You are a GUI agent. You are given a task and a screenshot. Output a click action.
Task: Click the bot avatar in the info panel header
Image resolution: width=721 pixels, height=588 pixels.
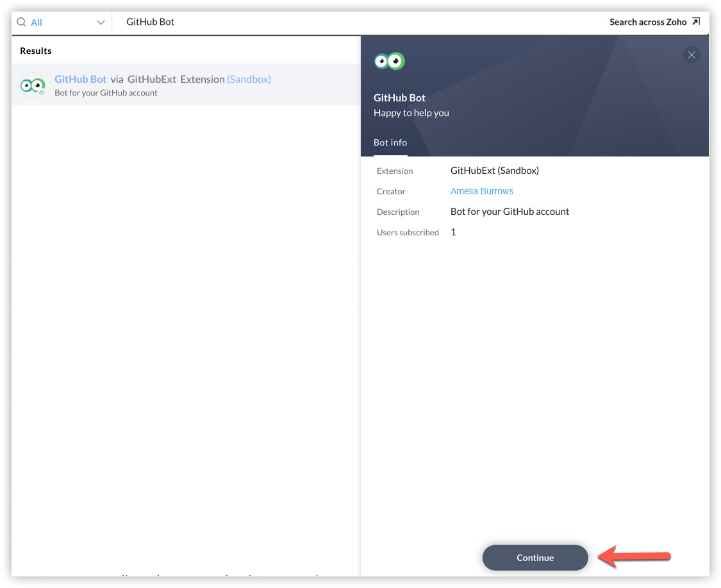click(x=390, y=62)
